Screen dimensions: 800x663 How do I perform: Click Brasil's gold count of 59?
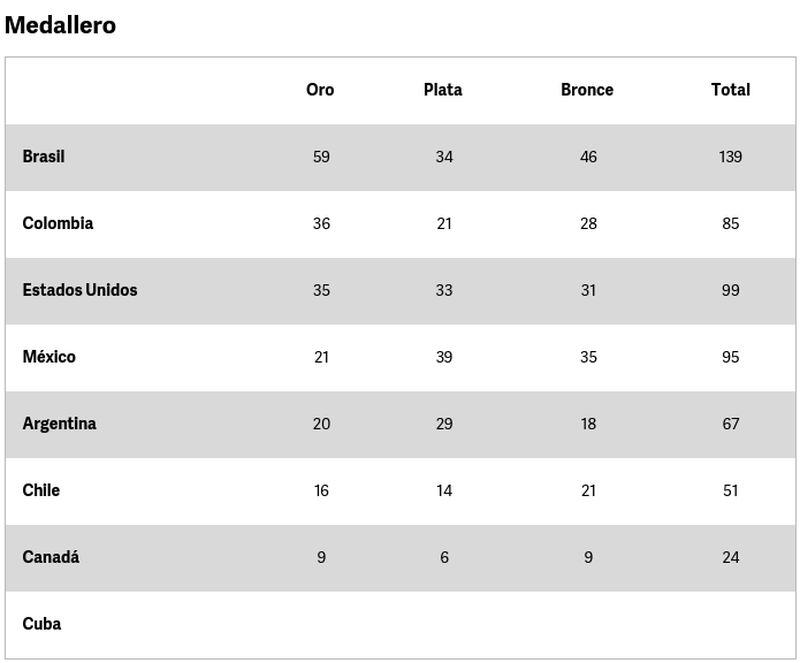(x=321, y=157)
